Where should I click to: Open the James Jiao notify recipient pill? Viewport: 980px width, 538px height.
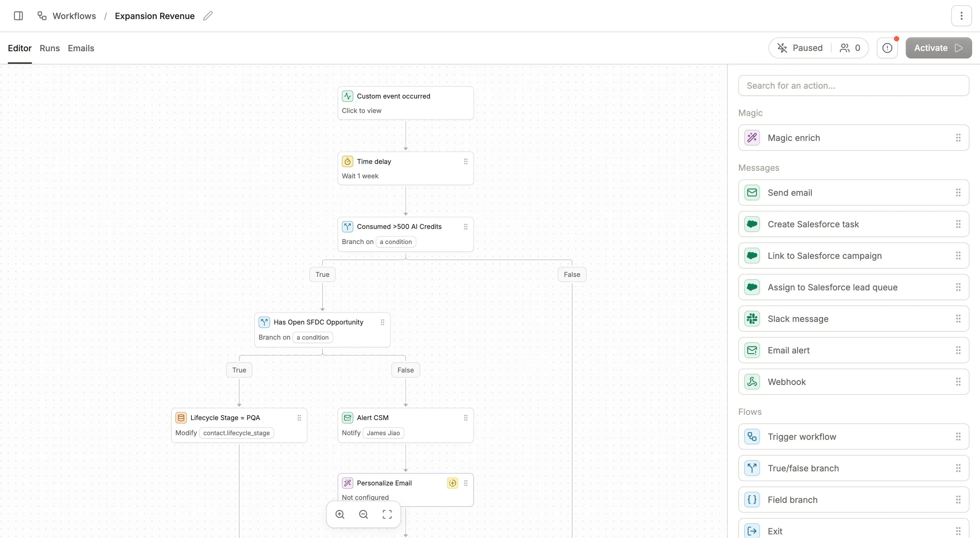(383, 433)
